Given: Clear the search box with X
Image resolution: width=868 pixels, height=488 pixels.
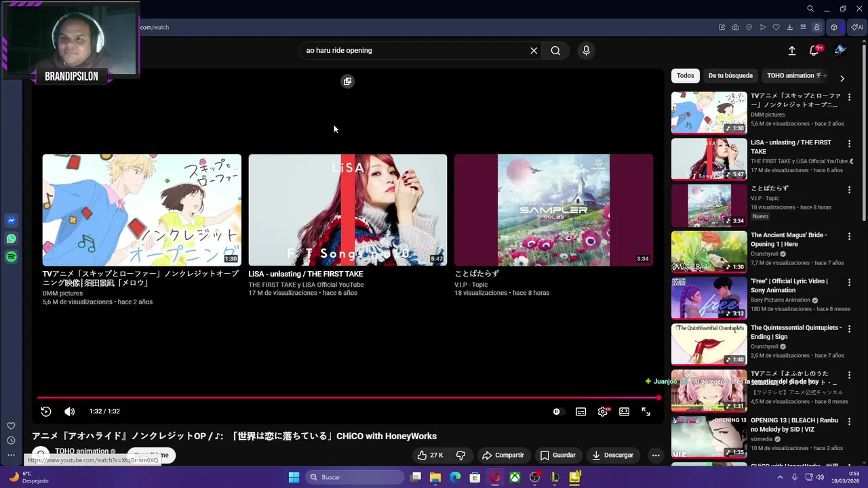Looking at the screenshot, I should point(534,50).
